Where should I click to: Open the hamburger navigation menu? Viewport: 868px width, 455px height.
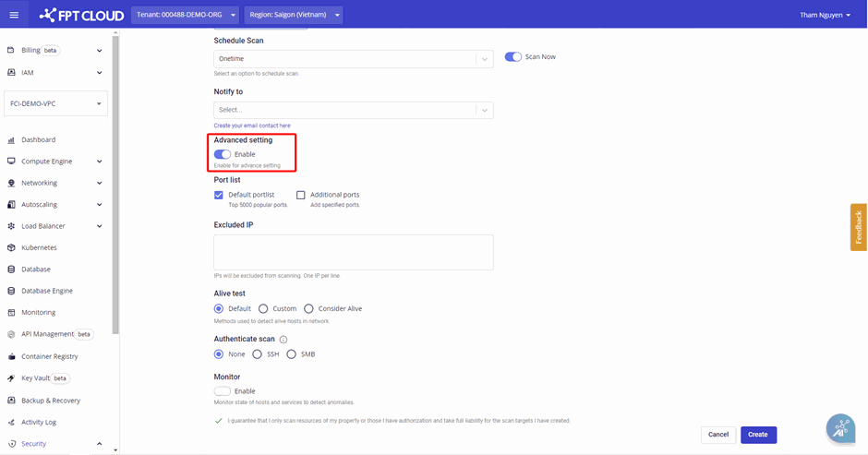coord(14,15)
